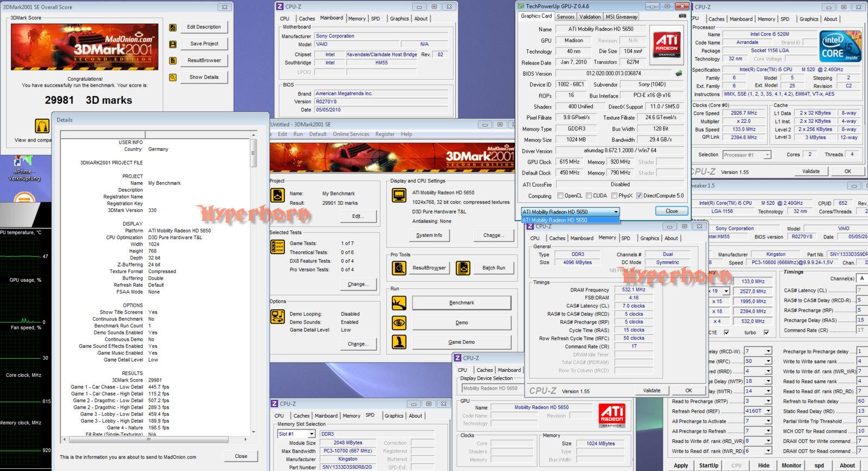Click the Demo eye icon
The width and height of the screenshot is (868, 471).
[399, 322]
